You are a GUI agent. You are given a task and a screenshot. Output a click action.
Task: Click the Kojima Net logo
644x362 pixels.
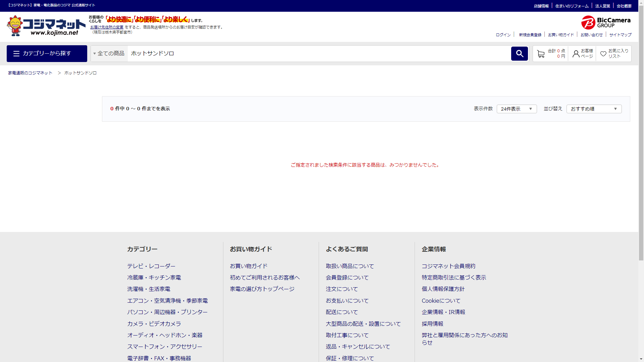46,26
